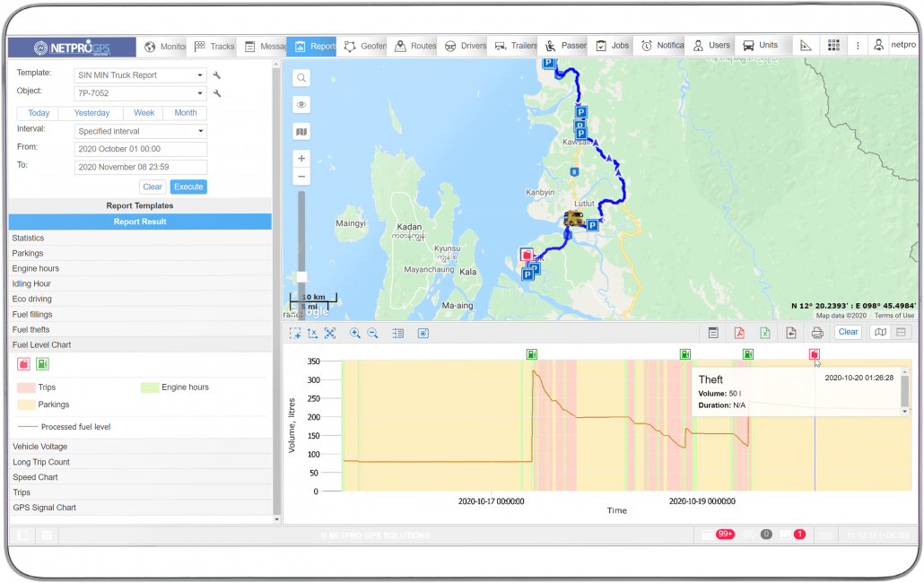Select the From date input field

click(140, 148)
